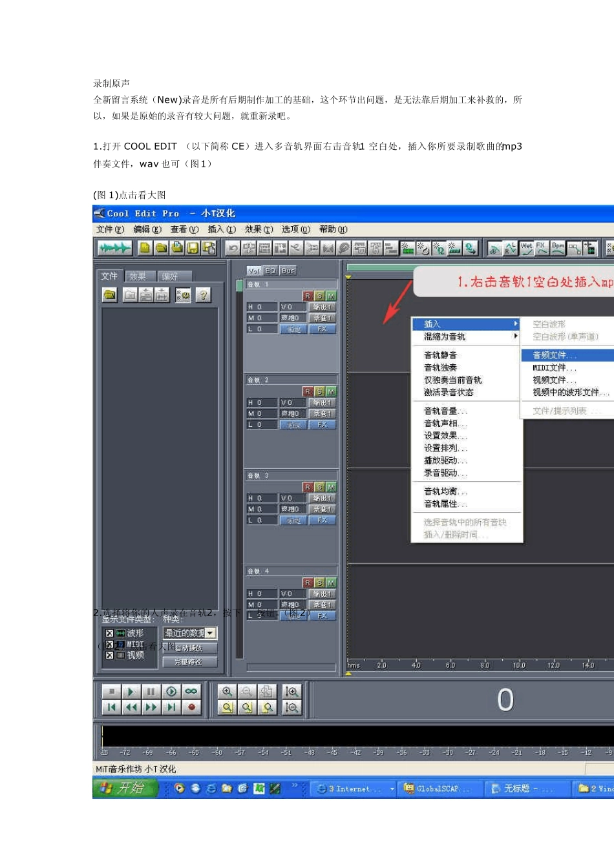Expand the taskbar quick-launch overflow chevron
The height and width of the screenshot is (868, 614).
tap(295, 785)
